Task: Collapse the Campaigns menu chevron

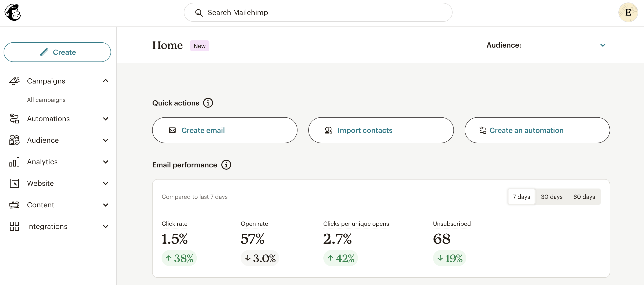Action: coord(106,81)
